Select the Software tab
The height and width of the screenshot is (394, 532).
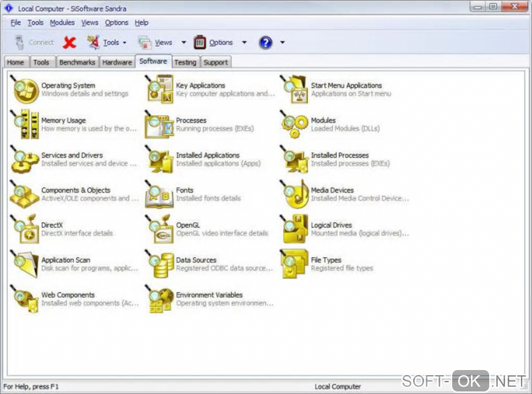point(153,61)
